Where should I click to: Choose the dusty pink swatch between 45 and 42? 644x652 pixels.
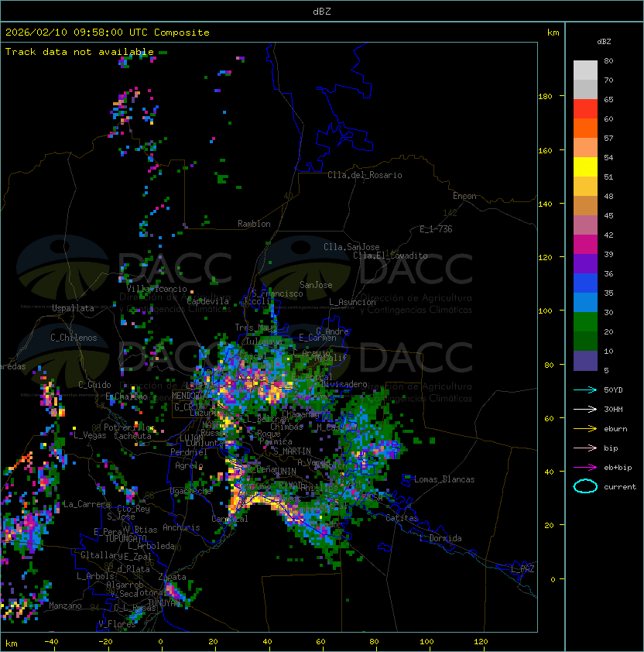(585, 225)
